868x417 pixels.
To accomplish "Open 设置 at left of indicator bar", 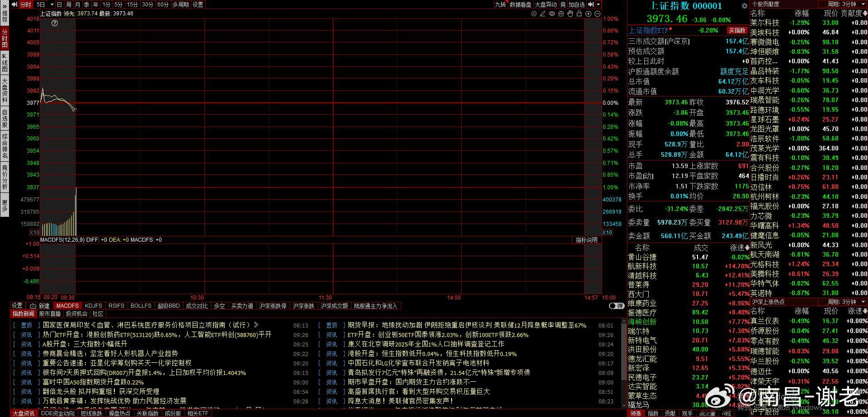I will pyautogui.click(x=17, y=306).
